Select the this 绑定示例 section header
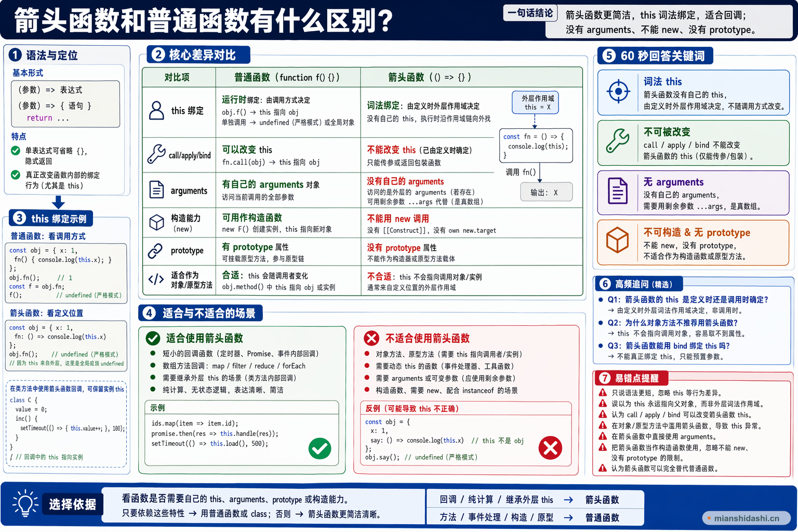 coord(51,218)
